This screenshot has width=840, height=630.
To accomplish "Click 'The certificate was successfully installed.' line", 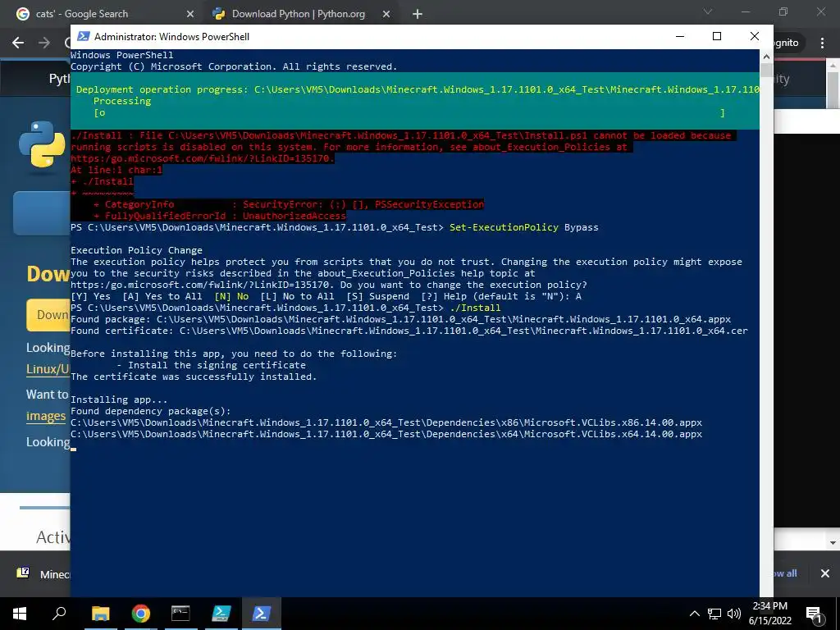I will tap(194, 377).
